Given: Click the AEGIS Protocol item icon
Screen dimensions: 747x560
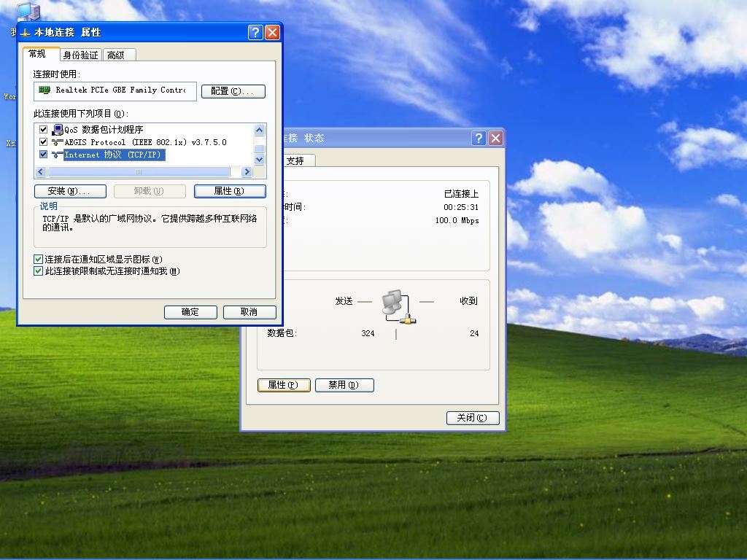Looking at the screenshot, I should pos(58,142).
